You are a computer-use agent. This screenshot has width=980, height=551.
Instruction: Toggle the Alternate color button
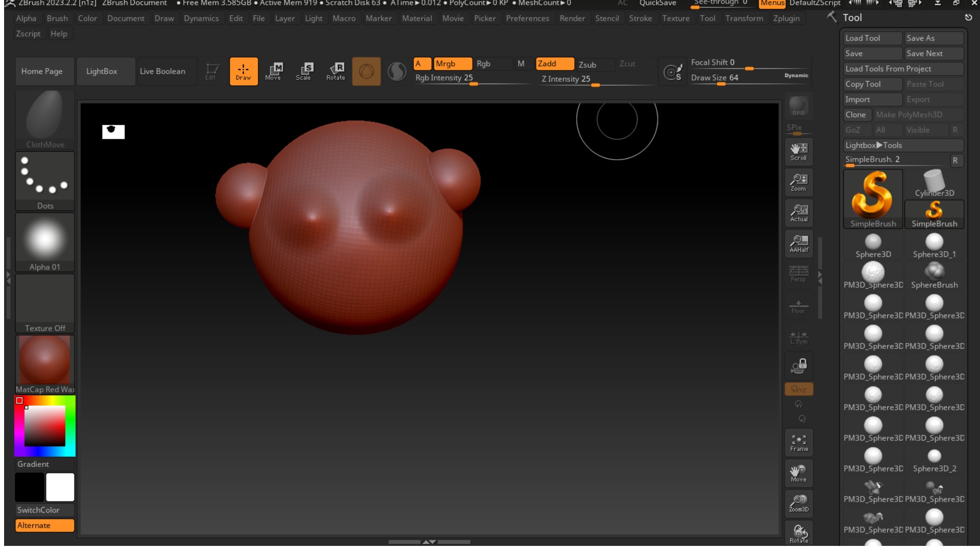coord(44,525)
